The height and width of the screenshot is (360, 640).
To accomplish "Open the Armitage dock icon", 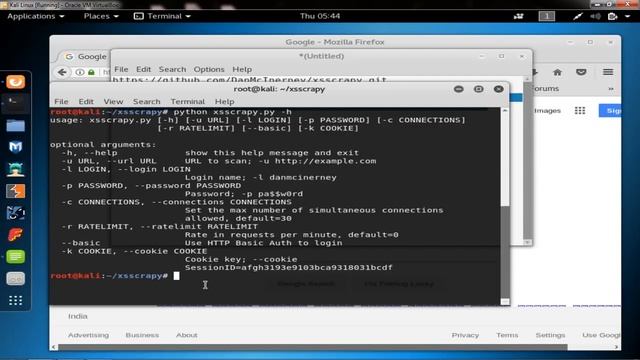I will [x=16, y=169].
